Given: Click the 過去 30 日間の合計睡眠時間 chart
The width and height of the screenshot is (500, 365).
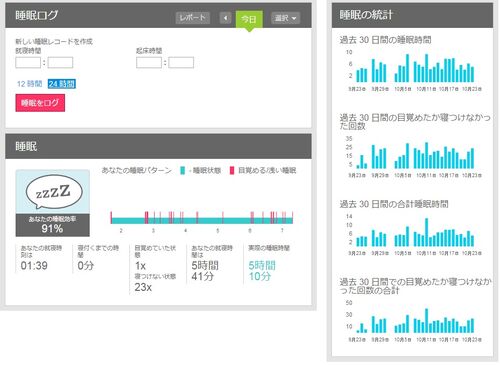Looking at the screenshot, I should (x=414, y=234).
